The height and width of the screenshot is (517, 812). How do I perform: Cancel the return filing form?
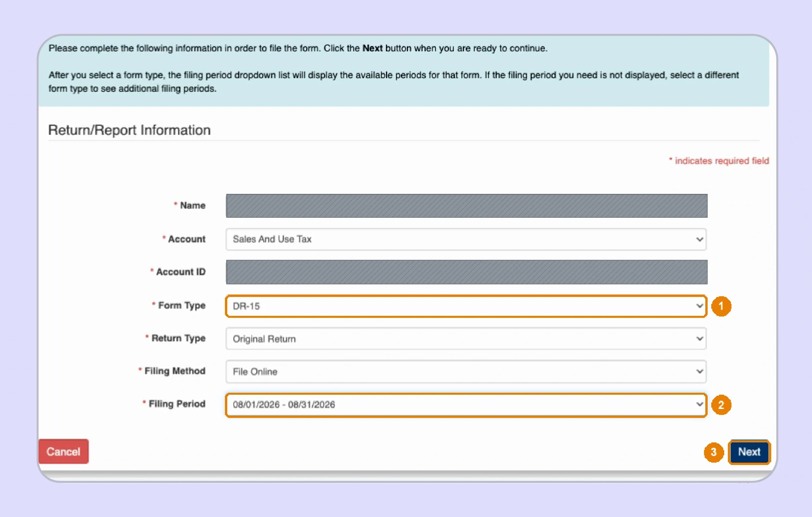pyautogui.click(x=63, y=451)
